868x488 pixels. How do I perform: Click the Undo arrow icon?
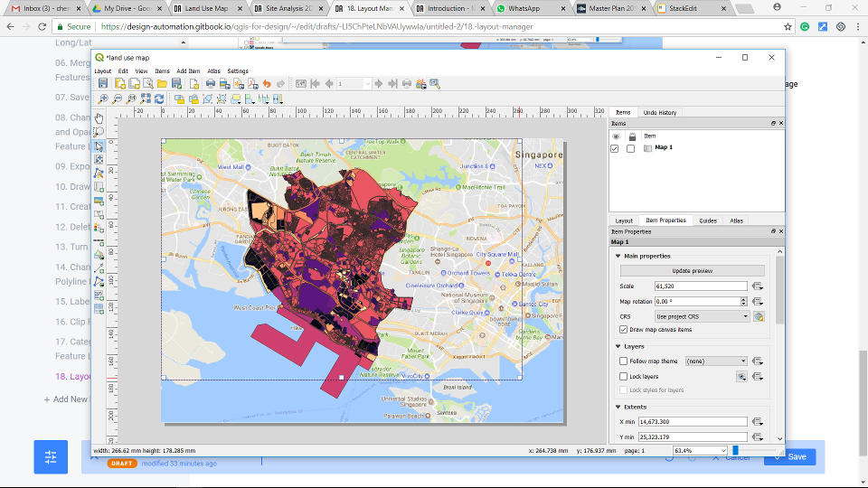[x=267, y=83]
